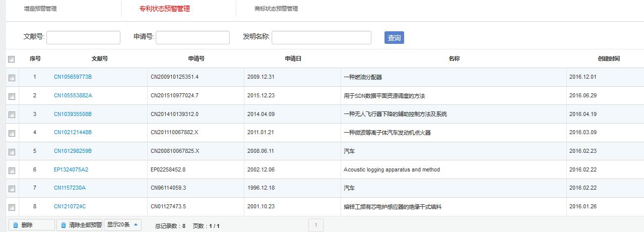Click trash icon on 删除 button

coord(16,225)
